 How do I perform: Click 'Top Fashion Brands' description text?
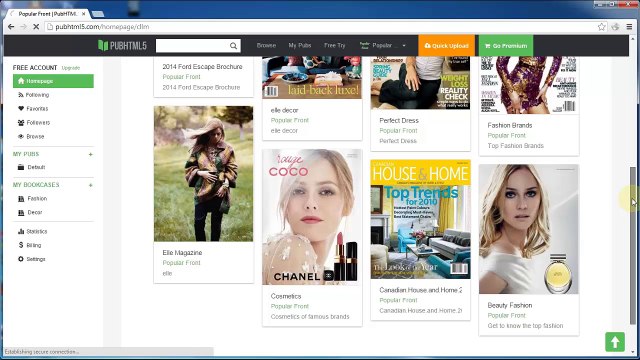(x=515, y=146)
